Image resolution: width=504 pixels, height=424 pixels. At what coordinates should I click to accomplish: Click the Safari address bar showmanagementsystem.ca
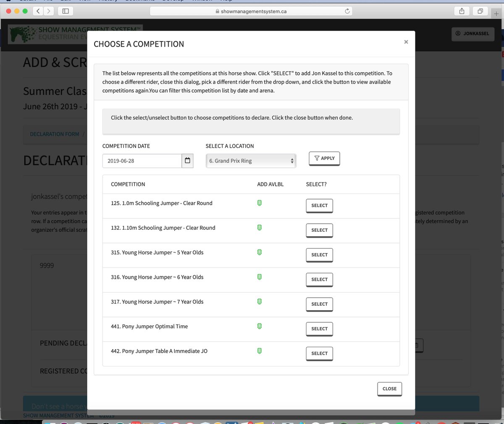click(x=251, y=11)
